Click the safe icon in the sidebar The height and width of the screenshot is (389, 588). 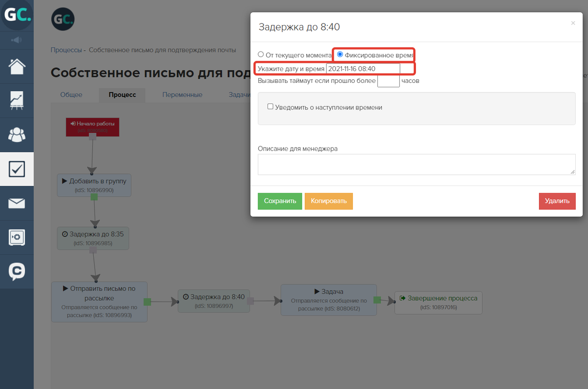pos(17,237)
